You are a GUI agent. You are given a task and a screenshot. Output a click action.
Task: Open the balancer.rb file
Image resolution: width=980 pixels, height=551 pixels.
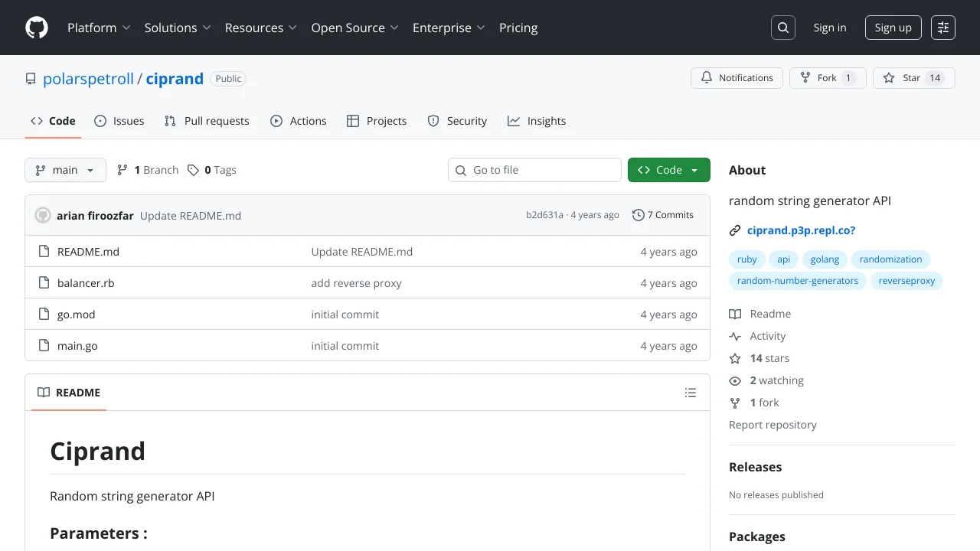(x=86, y=283)
